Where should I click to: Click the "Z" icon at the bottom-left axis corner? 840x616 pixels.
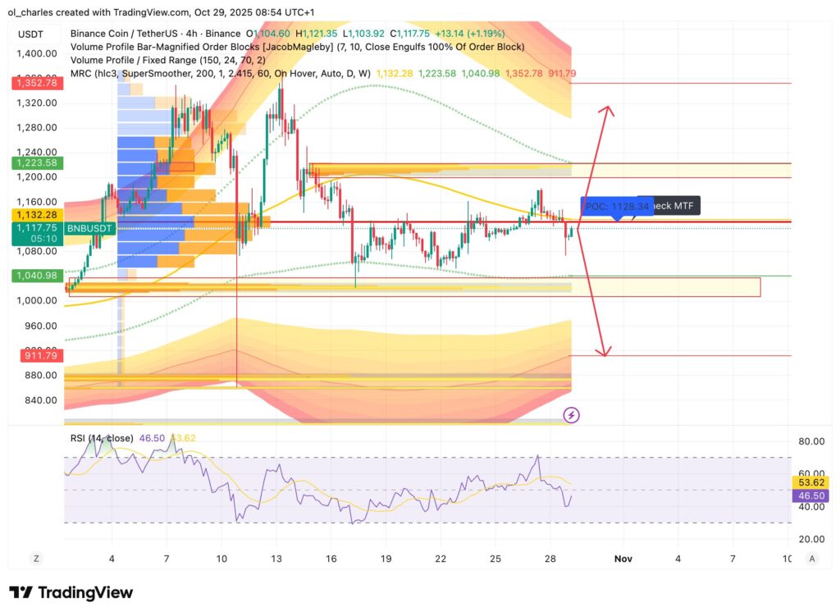(36, 558)
